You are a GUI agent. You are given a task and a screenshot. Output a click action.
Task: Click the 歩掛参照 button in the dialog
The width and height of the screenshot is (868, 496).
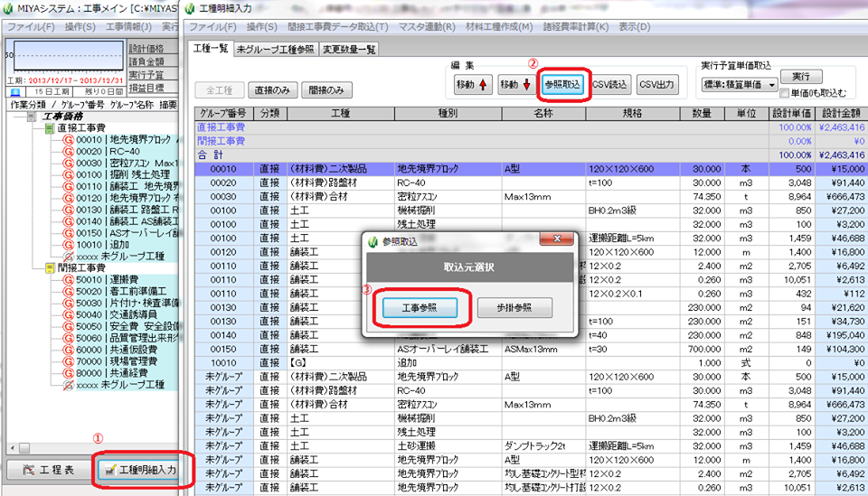coord(514,308)
